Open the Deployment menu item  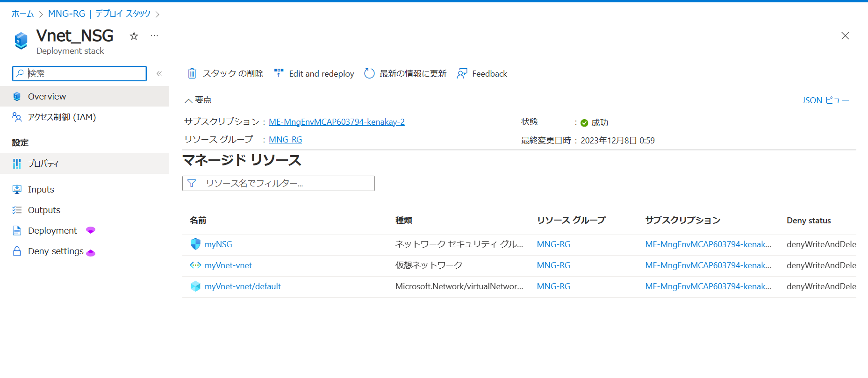coord(85,230)
